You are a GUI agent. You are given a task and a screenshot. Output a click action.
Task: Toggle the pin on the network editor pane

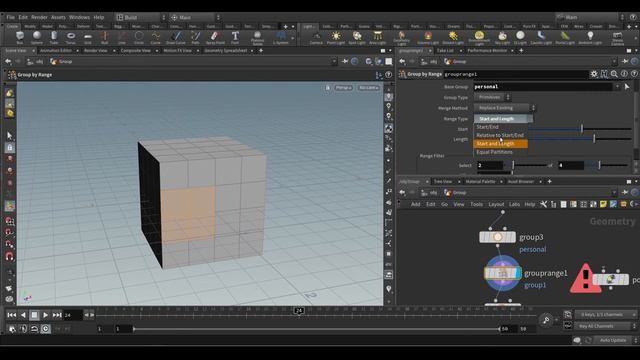pyautogui.click(x=625, y=192)
